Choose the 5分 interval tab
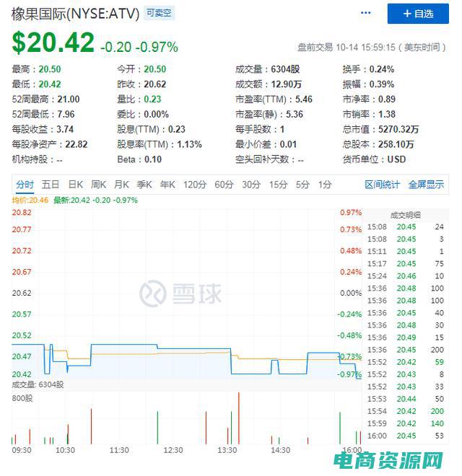Image resolution: width=462 pixels, height=476 pixels. coord(302,184)
